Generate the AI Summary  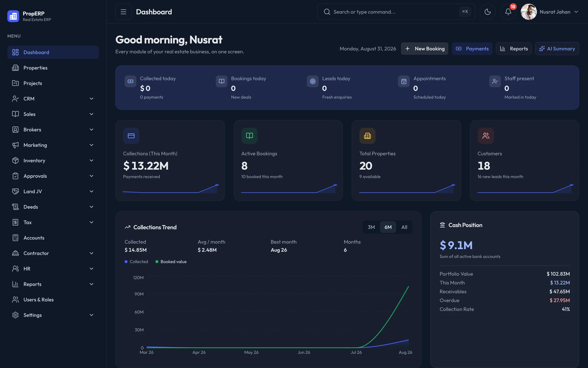557,49
